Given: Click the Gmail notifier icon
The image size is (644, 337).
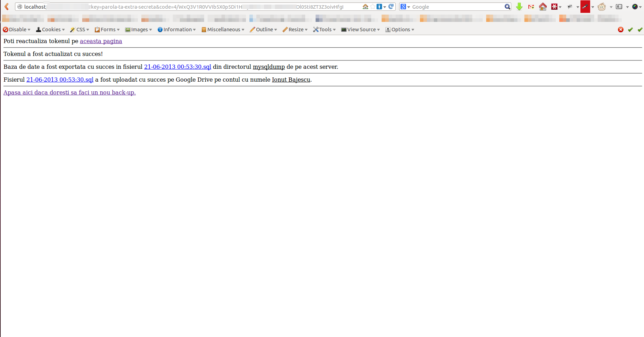Looking at the screenshot, I should [x=531, y=7].
